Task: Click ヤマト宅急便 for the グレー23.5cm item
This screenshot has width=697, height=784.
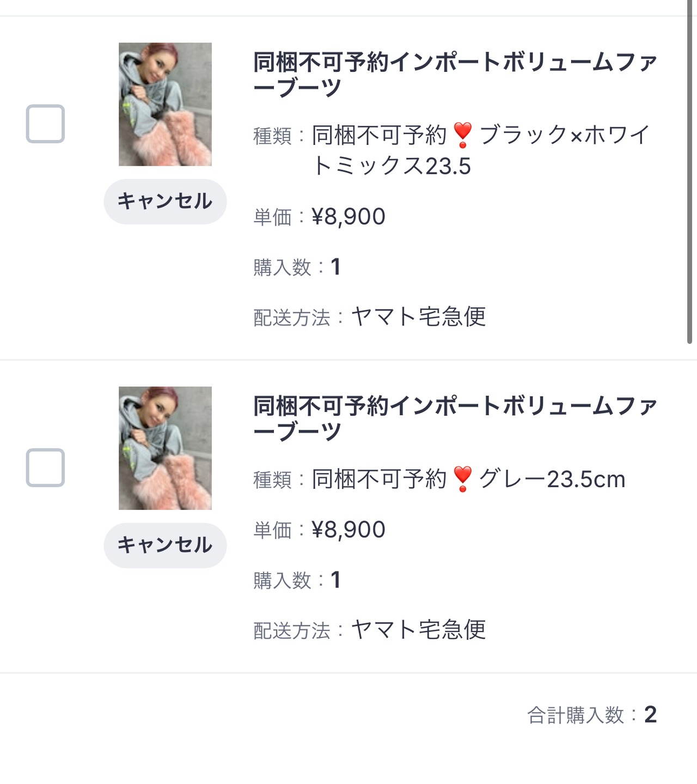Action: 418,630
